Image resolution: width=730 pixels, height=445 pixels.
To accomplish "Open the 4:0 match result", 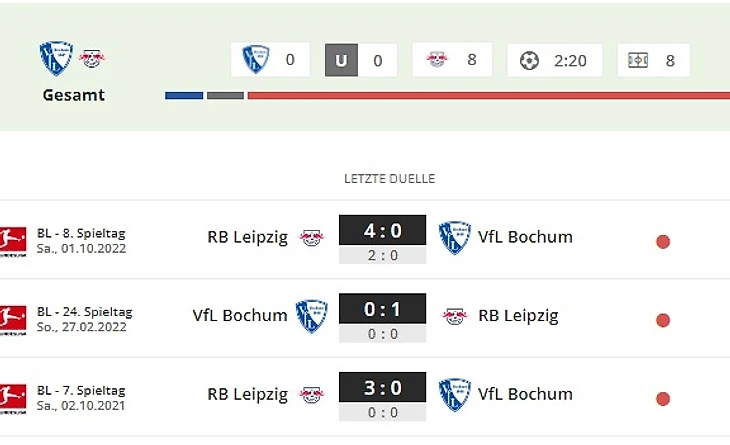I will 382,231.
